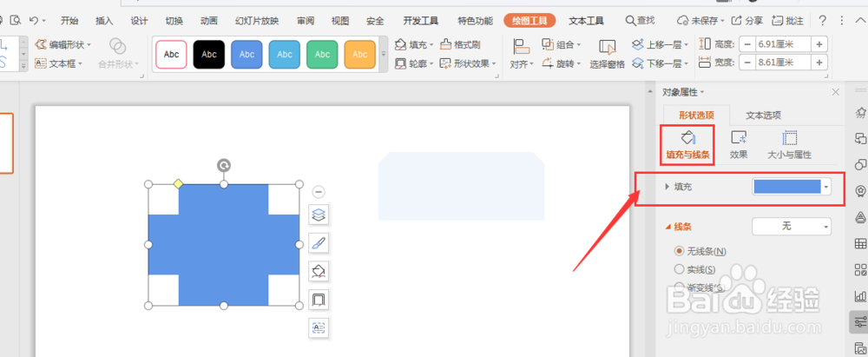Viewport: 868px width, 357px height.
Task: Open the 上移一层 bring forward dropdown
Action: click(660, 44)
